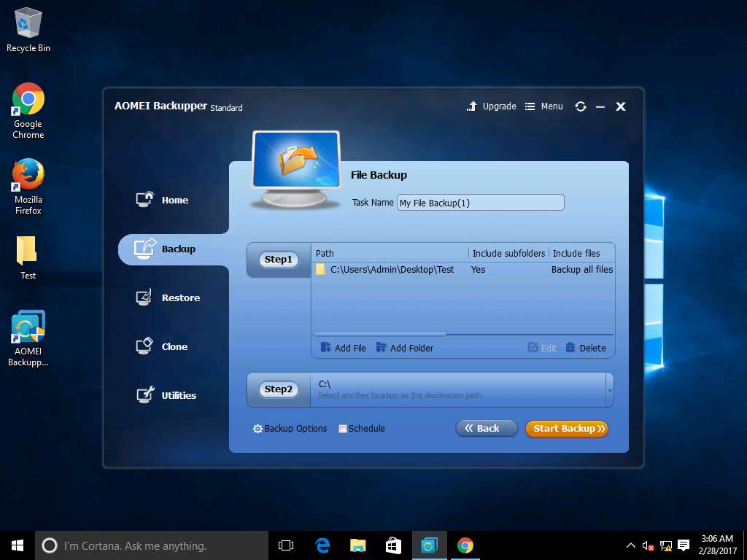
Task: Open Windows Store from the taskbar
Action: (393, 545)
